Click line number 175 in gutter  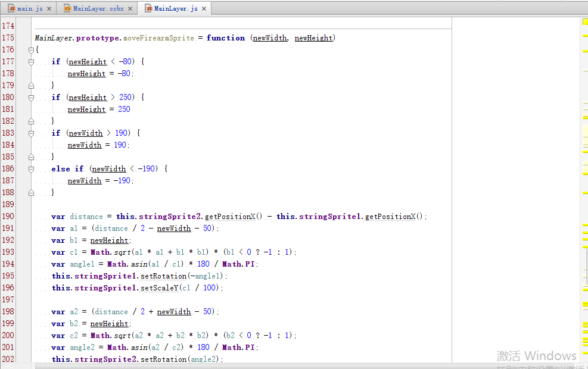8,38
